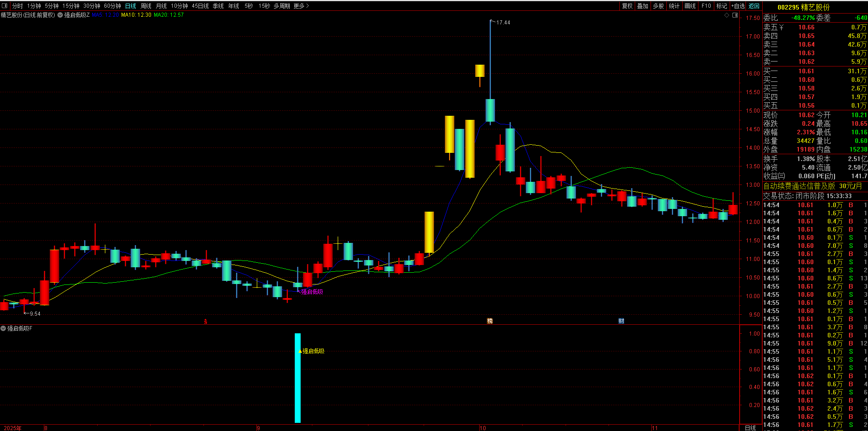This screenshot has width=868, height=431.
Task: Expand the 强启低吸F sub-chart indicator dropdown
Action: tap(3, 328)
